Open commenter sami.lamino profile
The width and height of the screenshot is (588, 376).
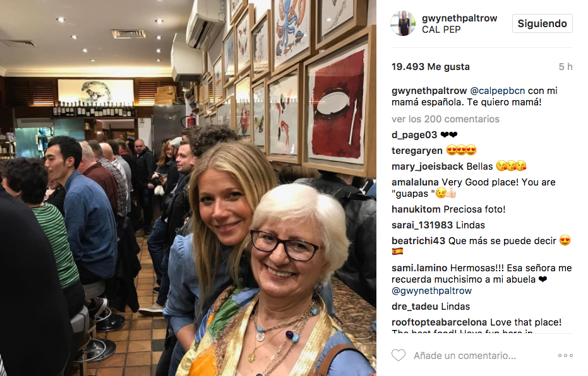coord(419,268)
